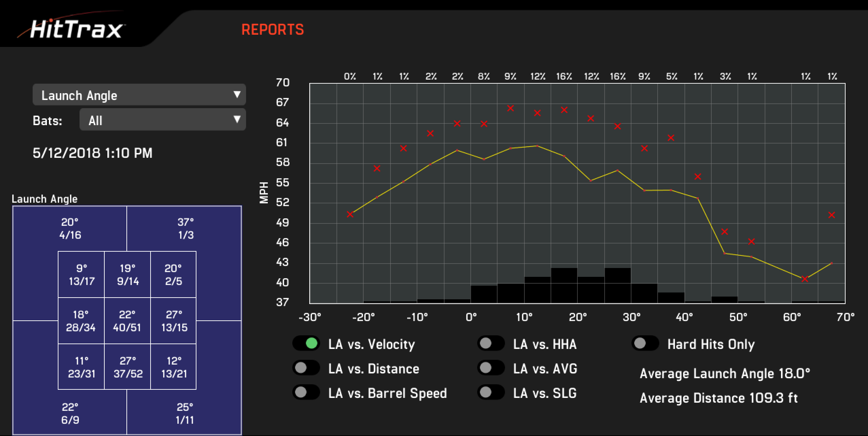Click the red X marker at 50 MPH near 70°
The image size is (868, 436).
click(x=832, y=215)
